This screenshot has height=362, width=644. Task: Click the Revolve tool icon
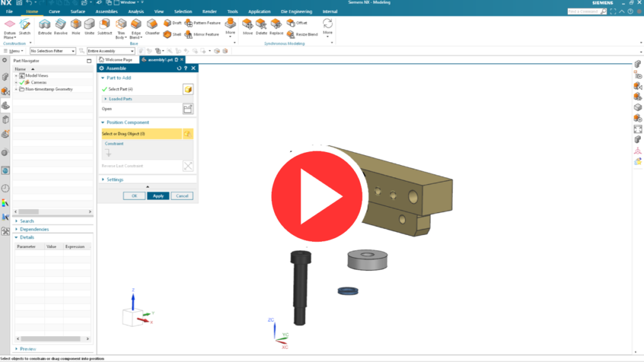pos(61,25)
